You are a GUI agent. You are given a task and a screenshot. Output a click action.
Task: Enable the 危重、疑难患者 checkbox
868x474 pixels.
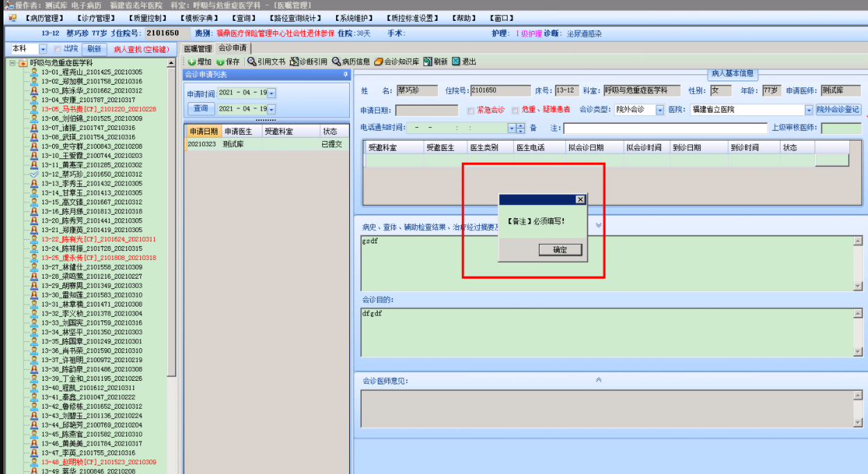pos(515,110)
